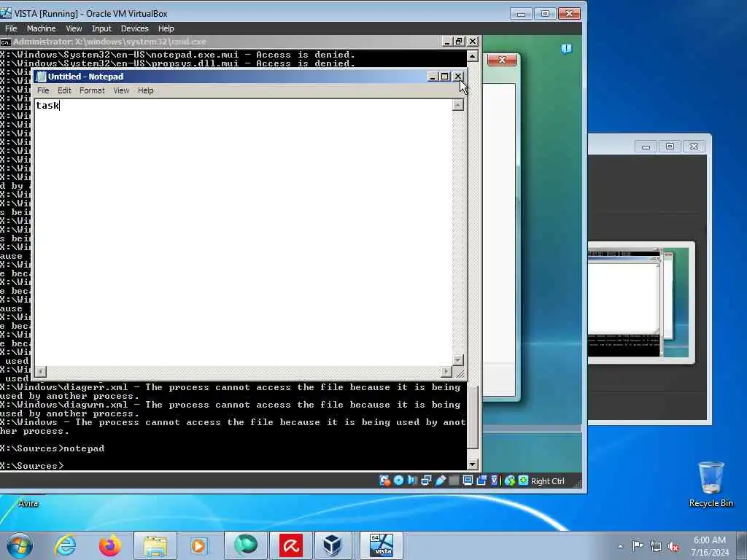Minimize the Untitled Notepad window
This screenshot has width=747, height=560.
[433, 76]
